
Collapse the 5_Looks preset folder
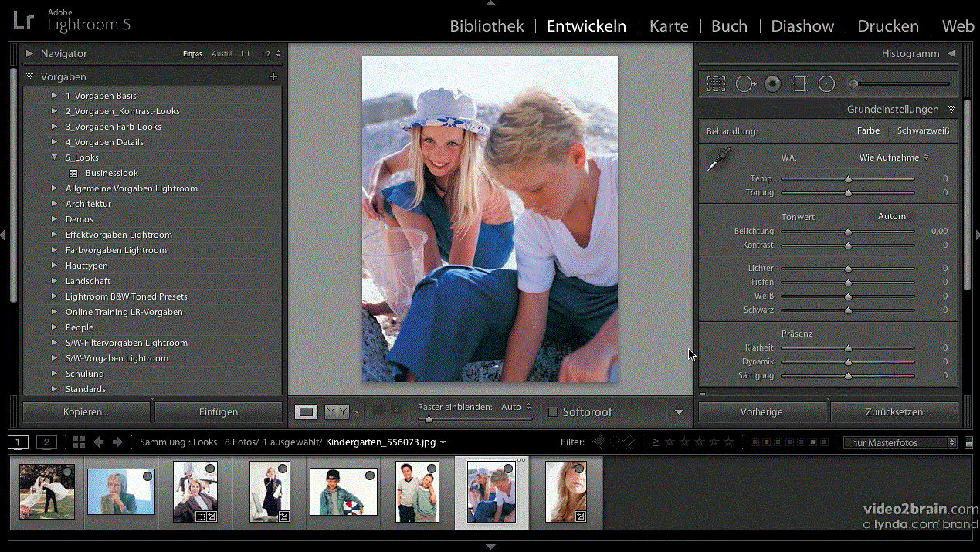click(54, 157)
